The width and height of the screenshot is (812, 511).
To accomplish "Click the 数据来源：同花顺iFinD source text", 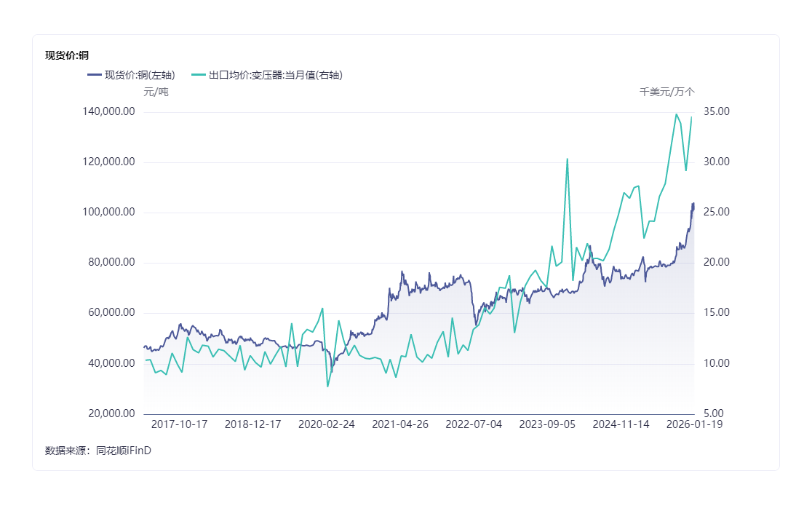I will 98,451.
